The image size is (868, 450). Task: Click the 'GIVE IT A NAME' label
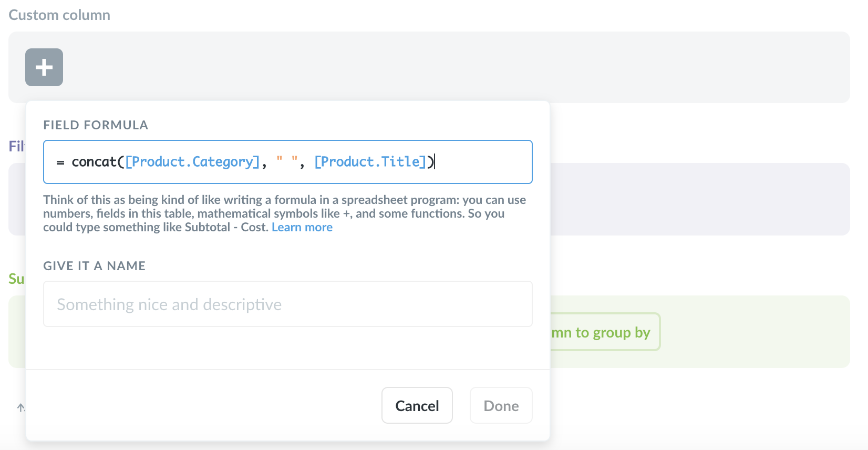pos(94,266)
